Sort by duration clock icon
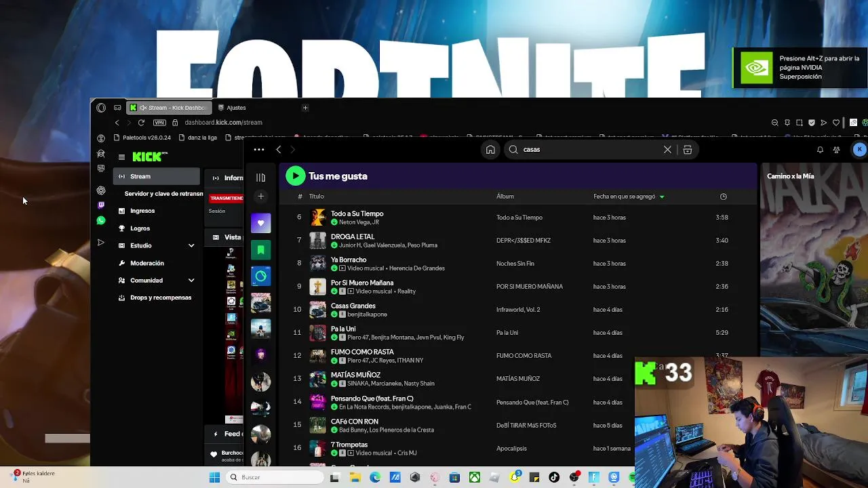868x488 pixels. pyautogui.click(x=723, y=197)
